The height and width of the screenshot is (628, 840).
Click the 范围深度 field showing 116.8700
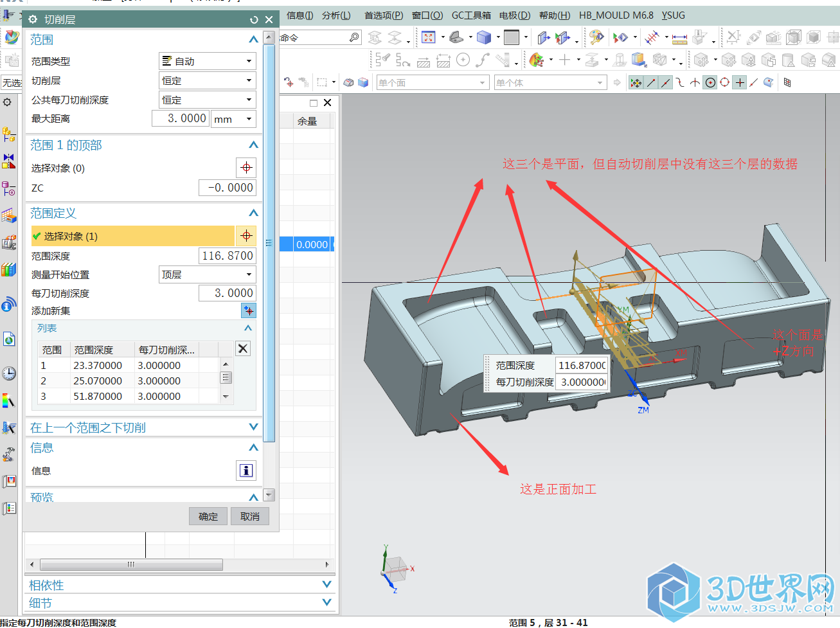click(x=227, y=256)
